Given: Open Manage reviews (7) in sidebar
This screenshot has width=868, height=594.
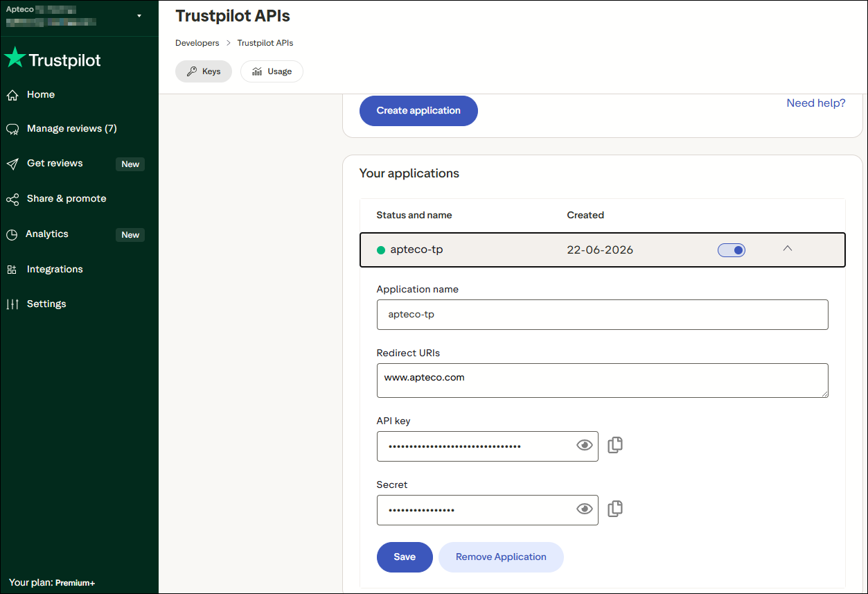Looking at the screenshot, I should coord(71,129).
